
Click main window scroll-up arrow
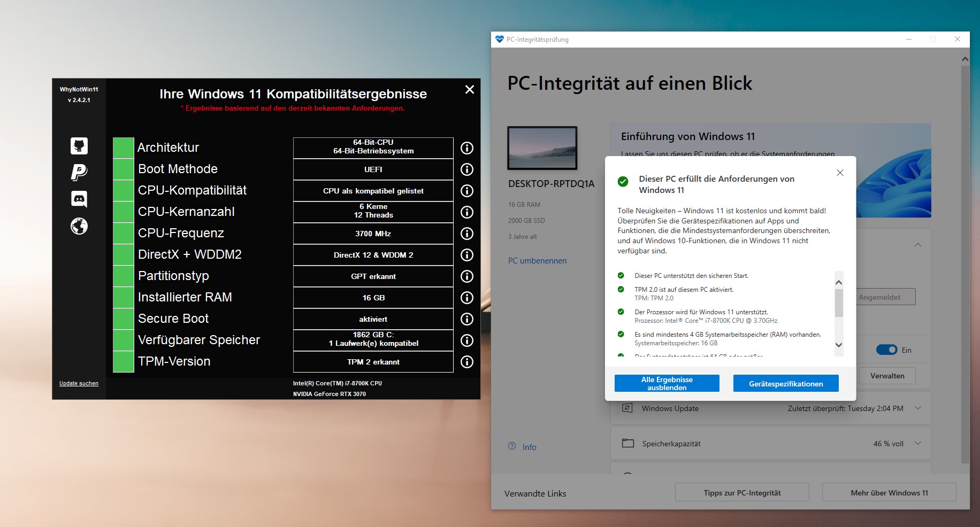point(965,59)
